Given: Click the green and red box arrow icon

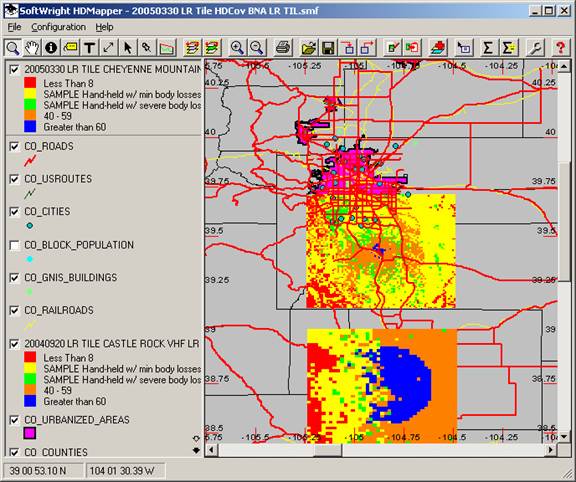Looking at the screenshot, I should tap(412, 48).
